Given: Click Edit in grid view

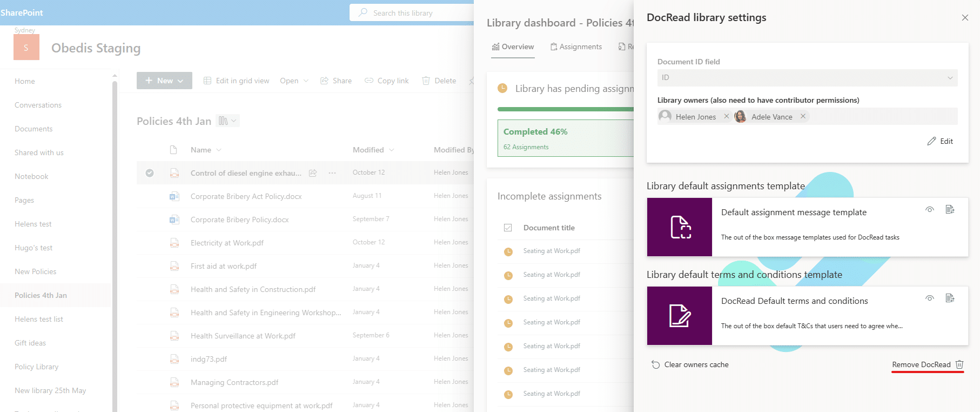Looking at the screenshot, I should pyautogui.click(x=236, y=81).
